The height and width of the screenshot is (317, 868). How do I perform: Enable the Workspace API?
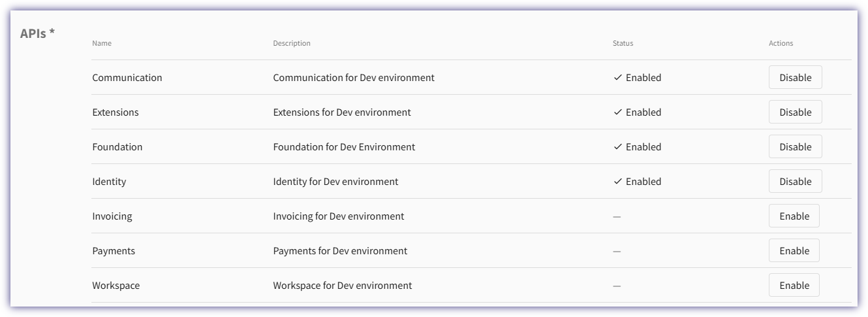(794, 285)
